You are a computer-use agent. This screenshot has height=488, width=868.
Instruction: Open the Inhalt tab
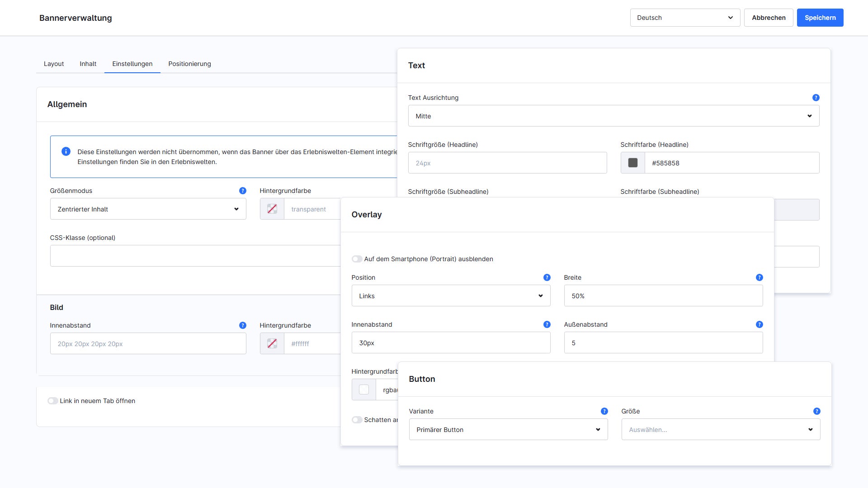click(x=88, y=64)
